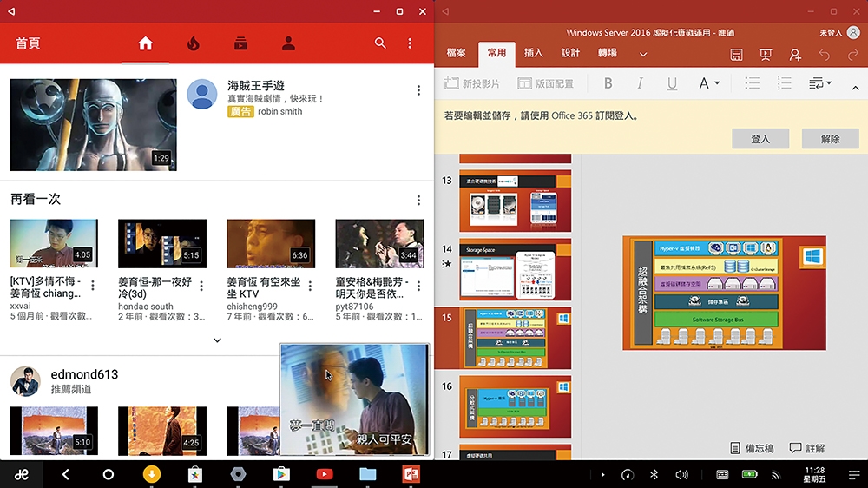Open the edmond613 channel avatar
The height and width of the screenshot is (488, 868).
click(25, 381)
